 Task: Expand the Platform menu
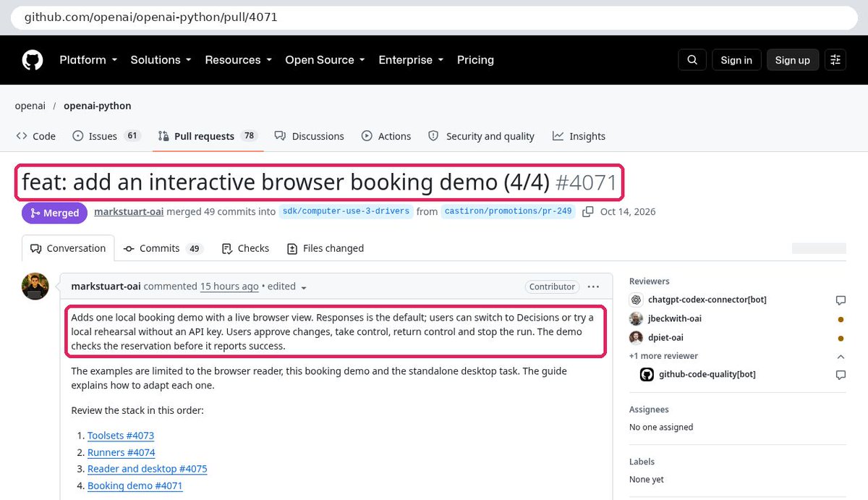[88, 60]
